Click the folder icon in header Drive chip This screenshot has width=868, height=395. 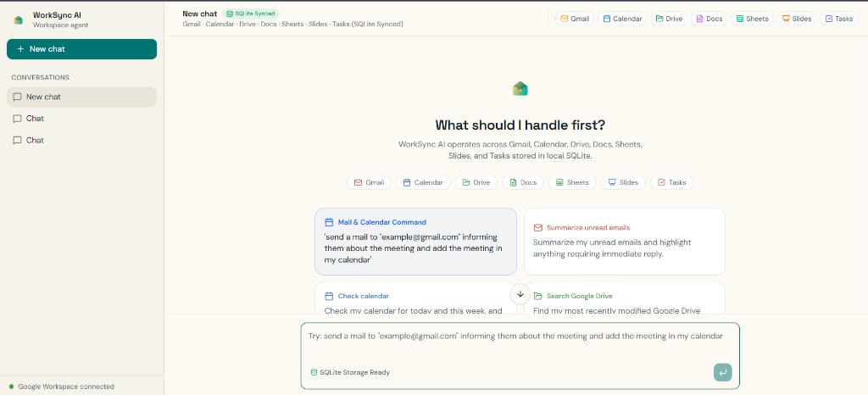[659, 19]
